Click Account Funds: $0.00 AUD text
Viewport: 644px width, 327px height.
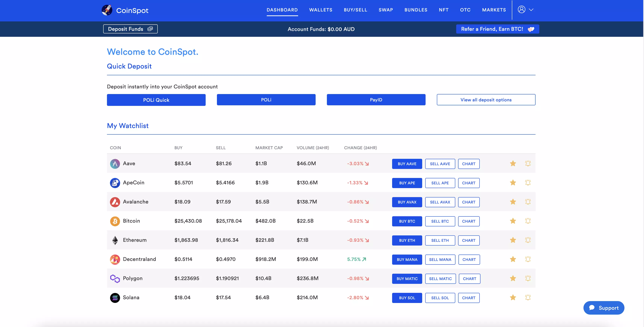coord(321,29)
